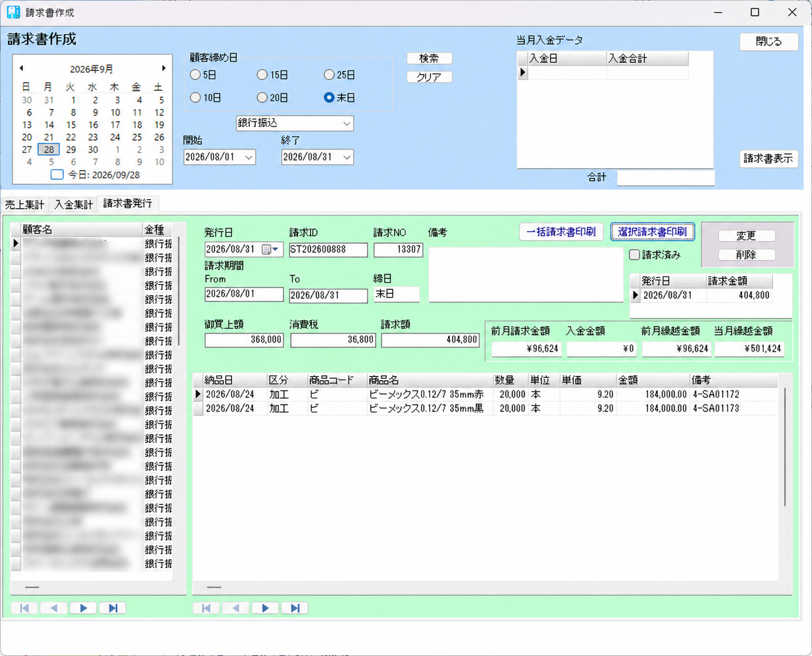Click 顧客名 column header
This screenshot has width=812, height=656.
pos(81,229)
